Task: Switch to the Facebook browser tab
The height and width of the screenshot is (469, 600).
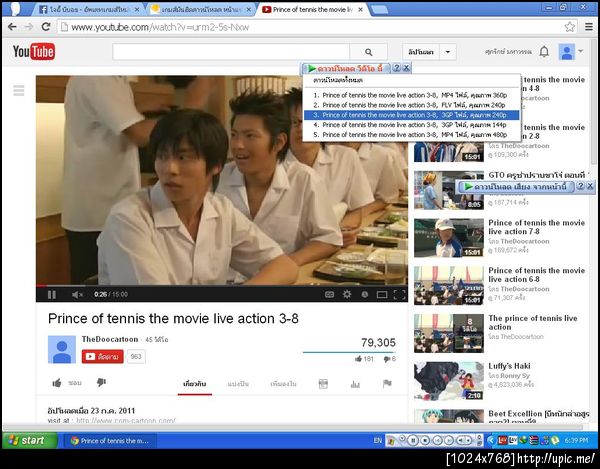Action: (86, 10)
